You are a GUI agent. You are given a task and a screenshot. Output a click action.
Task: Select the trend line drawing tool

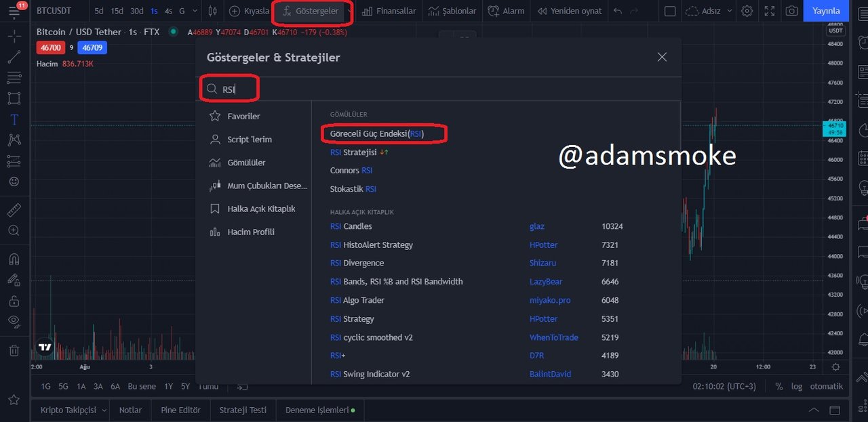point(14,57)
